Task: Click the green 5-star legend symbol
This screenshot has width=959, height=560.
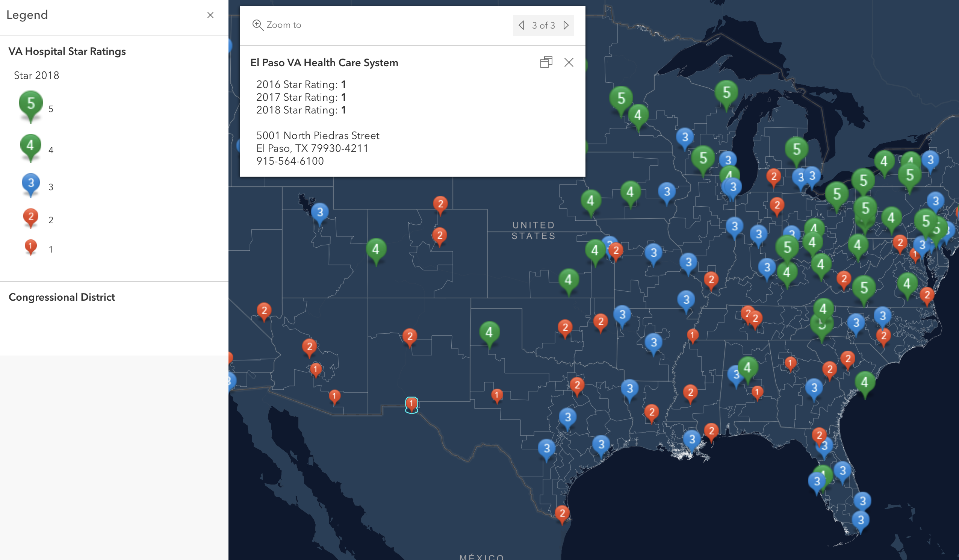Action: coord(30,106)
